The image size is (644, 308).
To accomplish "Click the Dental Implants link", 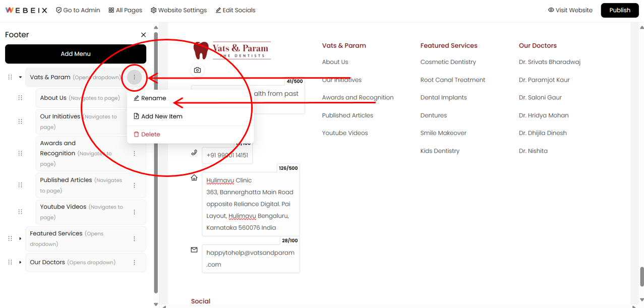I will click(x=444, y=97).
